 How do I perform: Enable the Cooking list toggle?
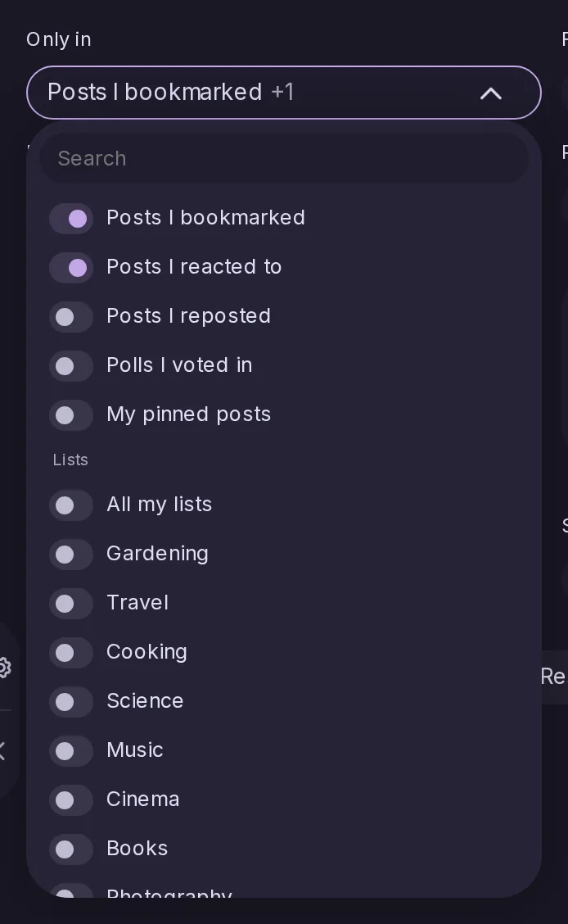(71, 652)
